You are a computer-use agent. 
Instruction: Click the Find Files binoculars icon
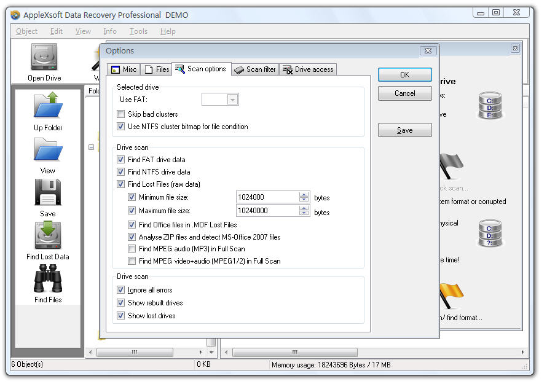48,278
